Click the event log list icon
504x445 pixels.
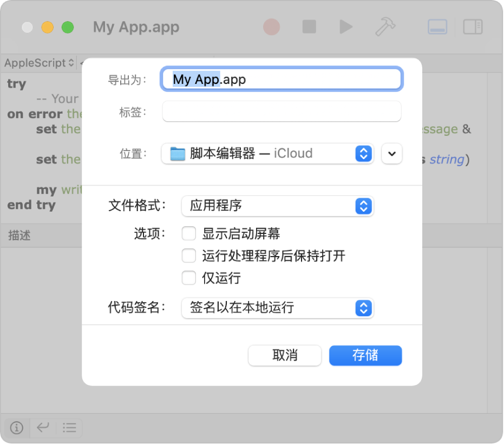69,428
